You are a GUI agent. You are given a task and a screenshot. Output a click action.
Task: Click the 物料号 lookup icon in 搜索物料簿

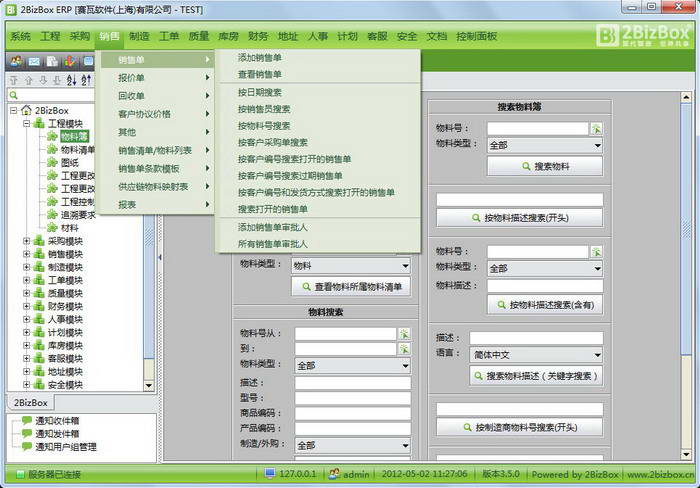(x=596, y=129)
